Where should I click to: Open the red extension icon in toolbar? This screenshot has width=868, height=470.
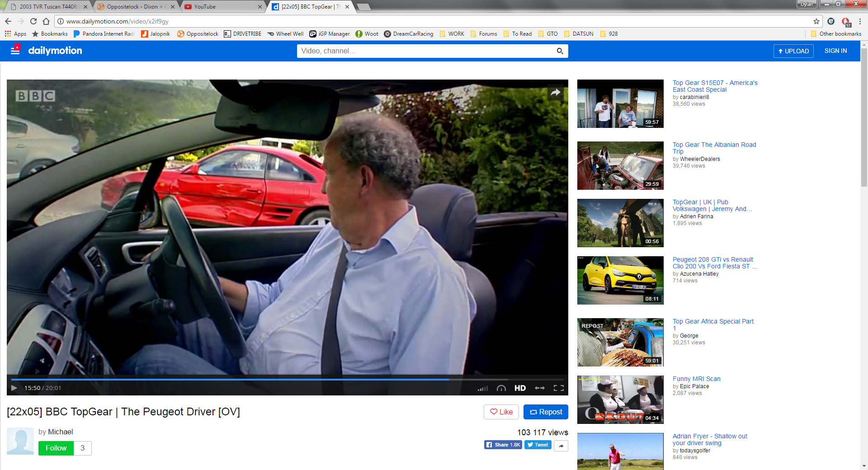click(x=845, y=22)
